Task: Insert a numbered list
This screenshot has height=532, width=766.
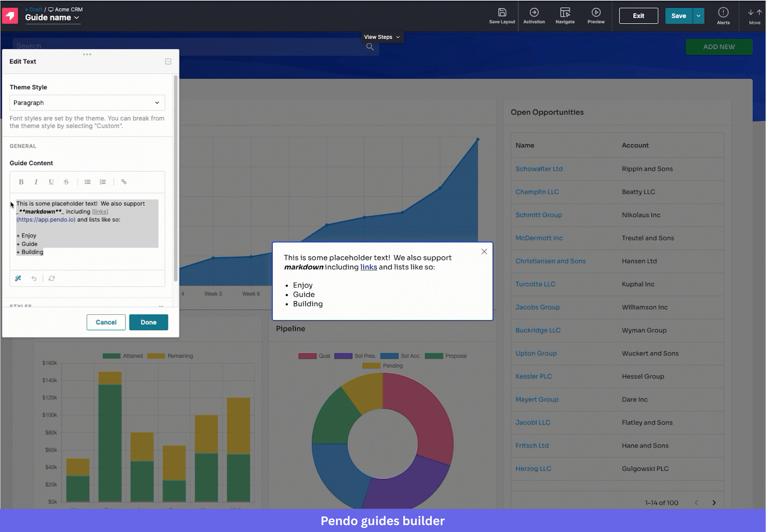Action: 103,182
